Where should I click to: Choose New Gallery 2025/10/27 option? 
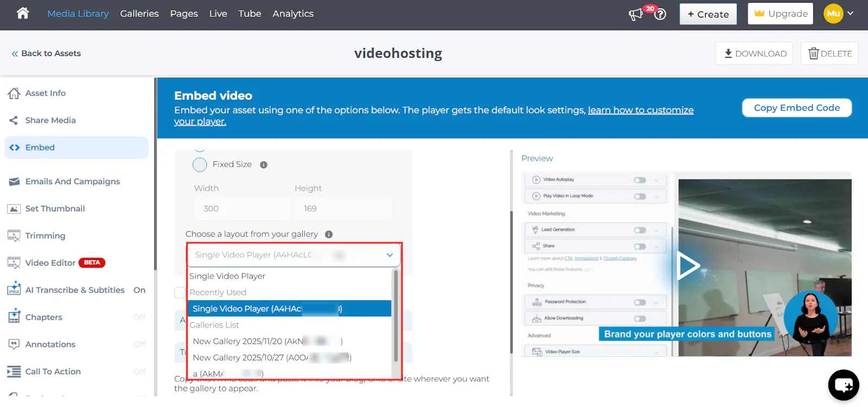coord(290,357)
